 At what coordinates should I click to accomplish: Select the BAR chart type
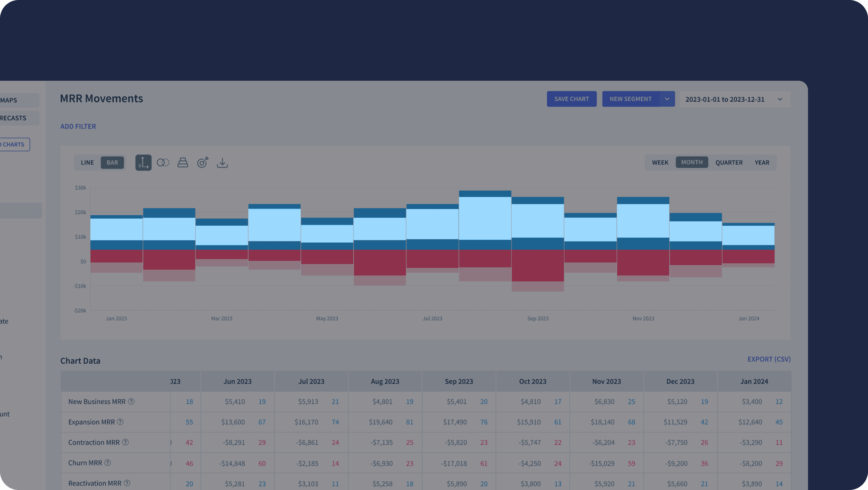coord(112,163)
